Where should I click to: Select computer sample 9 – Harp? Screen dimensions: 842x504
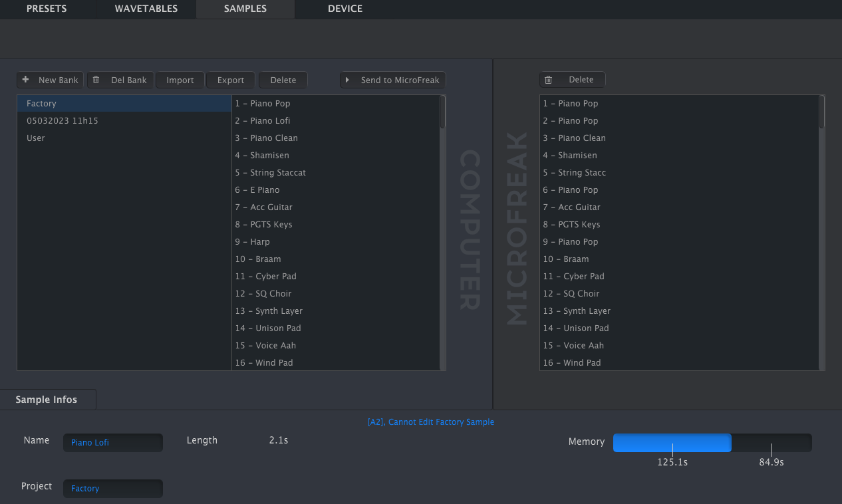(335, 241)
